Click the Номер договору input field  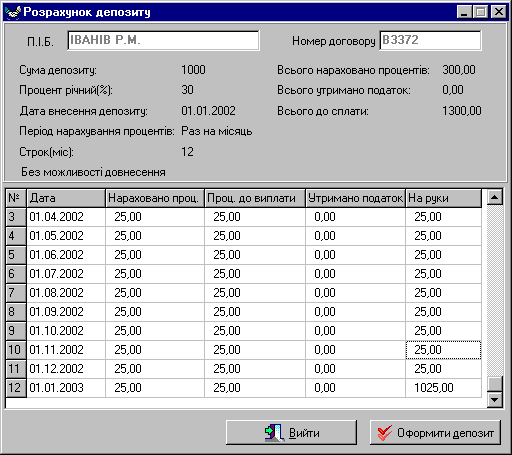point(430,40)
